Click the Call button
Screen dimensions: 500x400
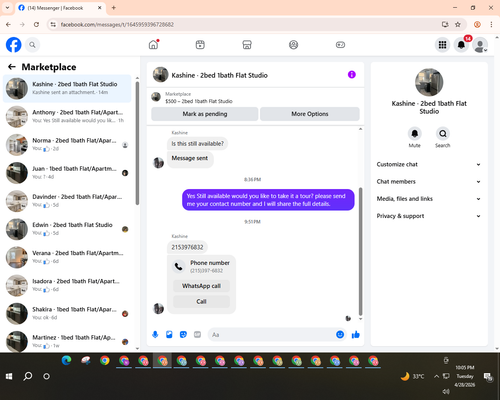(x=201, y=302)
